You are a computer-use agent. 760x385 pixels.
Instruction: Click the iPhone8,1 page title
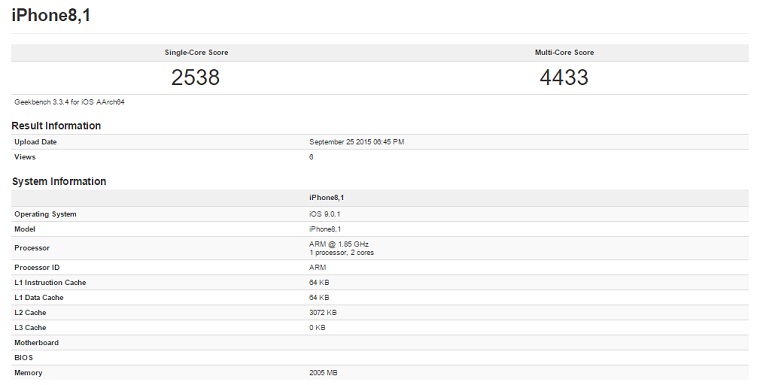click(x=51, y=16)
